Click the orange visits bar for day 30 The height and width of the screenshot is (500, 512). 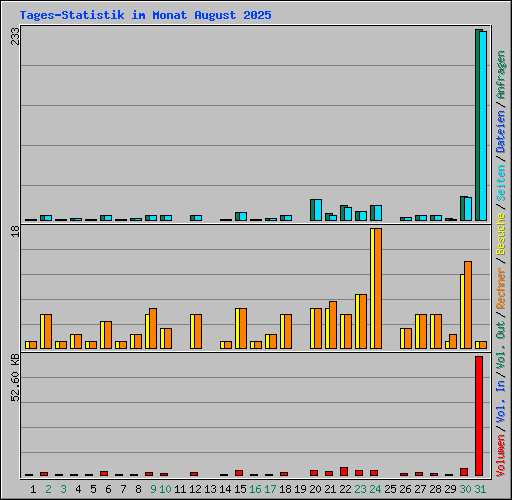coord(468,305)
